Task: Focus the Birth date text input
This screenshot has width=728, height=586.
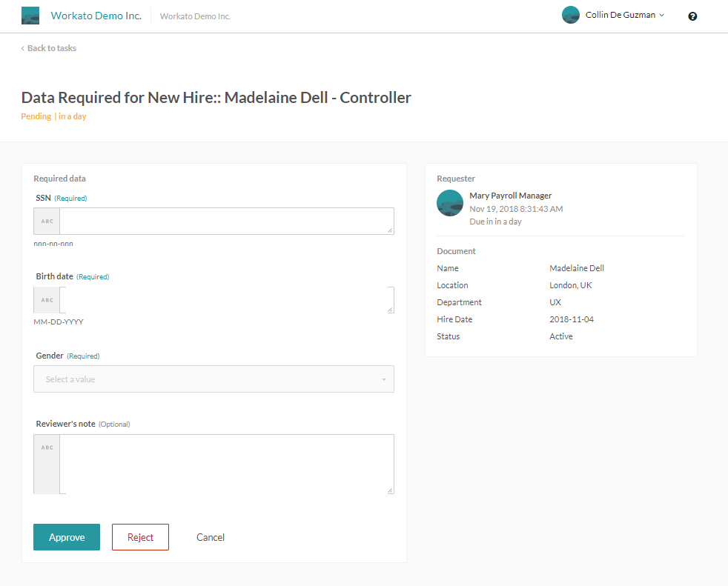Action: [x=226, y=300]
